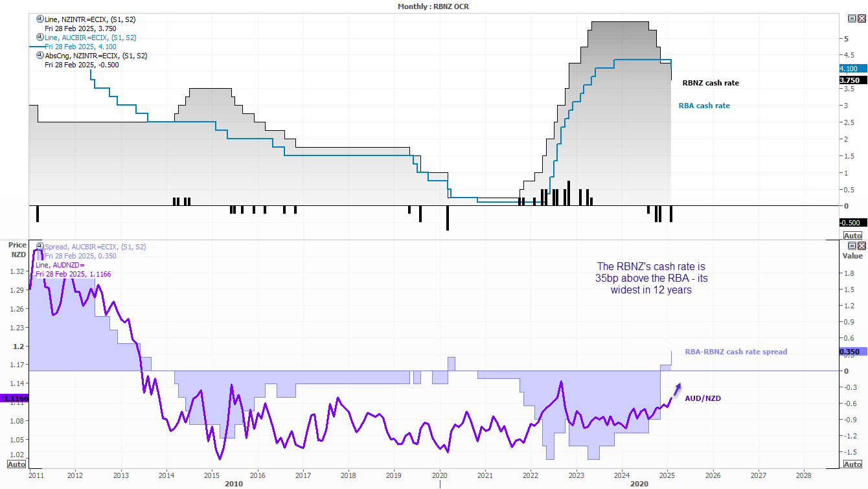Click the clock icon beside Line AUCBIR=ECIX
The image size is (868, 489).
click(x=40, y=38)
